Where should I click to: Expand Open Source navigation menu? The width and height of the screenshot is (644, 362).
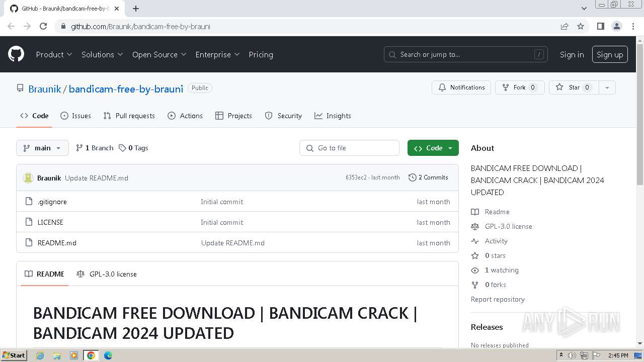[x=159, y=54]
